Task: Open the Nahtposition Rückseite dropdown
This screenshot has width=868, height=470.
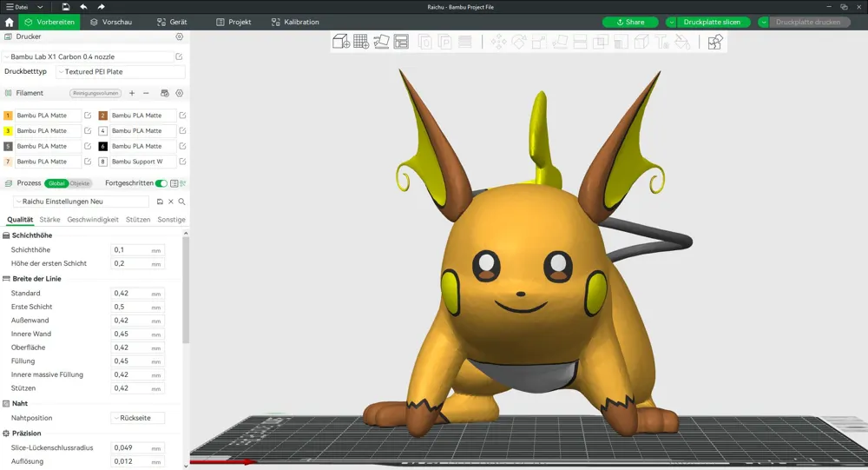Action: [137, 418]
